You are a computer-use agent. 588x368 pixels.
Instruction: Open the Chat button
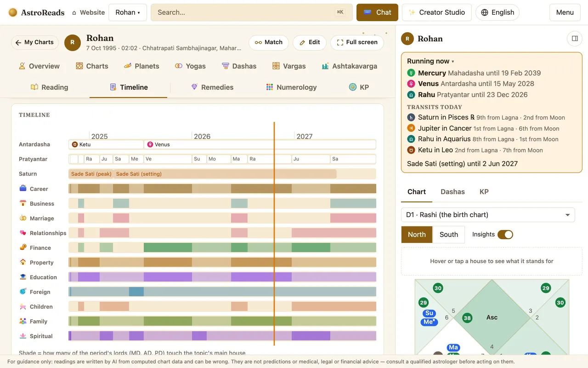tap(377, 12)
